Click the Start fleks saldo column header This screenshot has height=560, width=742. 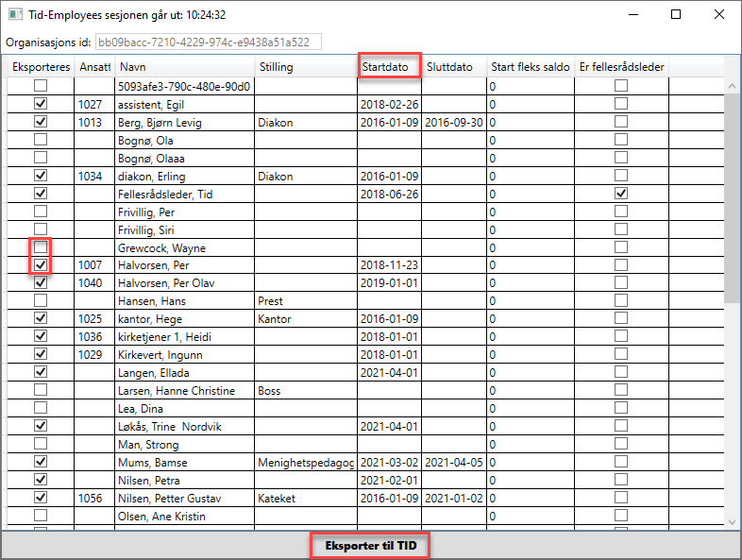pos(531,67)
